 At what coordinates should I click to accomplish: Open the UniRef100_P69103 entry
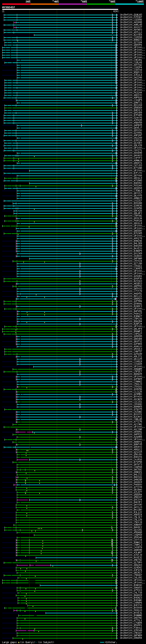click(x=131, y=610)
